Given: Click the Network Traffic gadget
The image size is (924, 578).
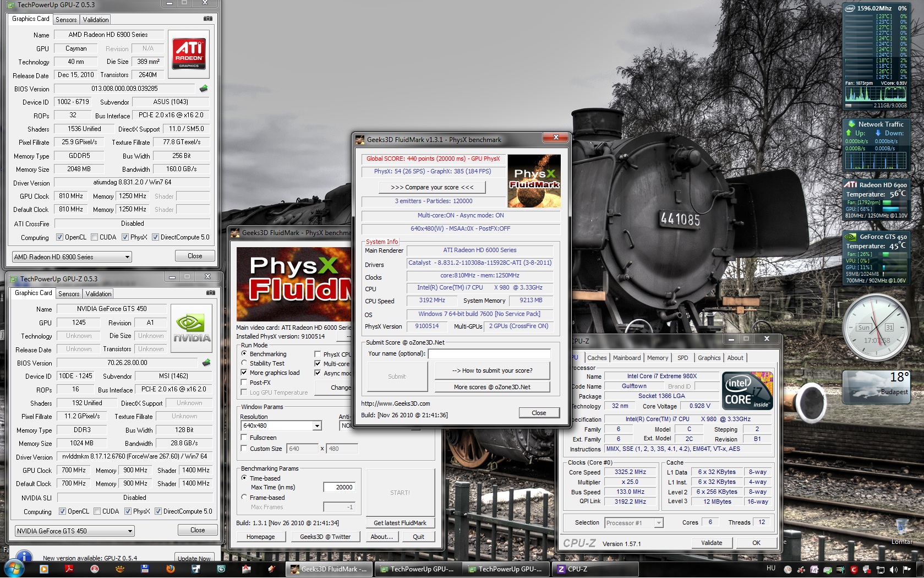Looking at the screenshot, I should coord(876,145).
